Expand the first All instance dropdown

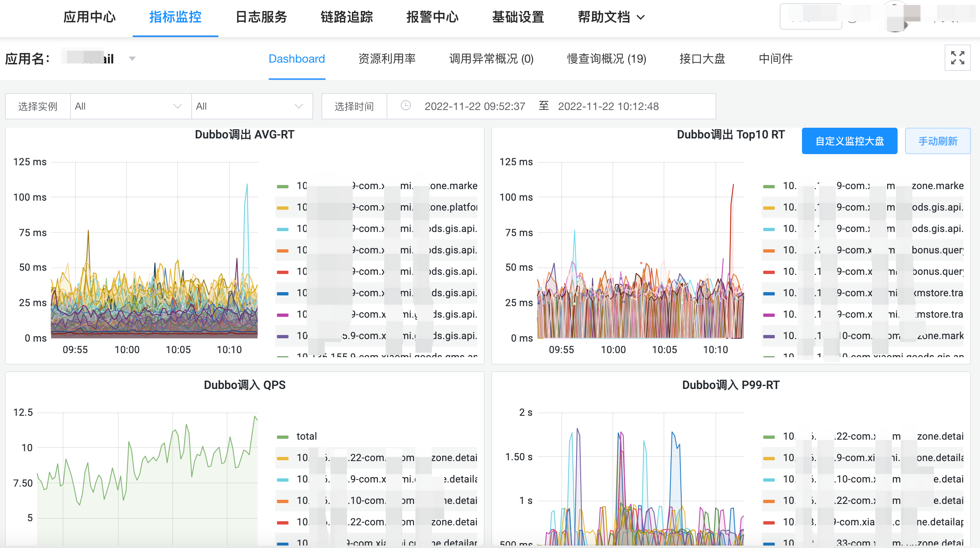[x=130, y=106]
